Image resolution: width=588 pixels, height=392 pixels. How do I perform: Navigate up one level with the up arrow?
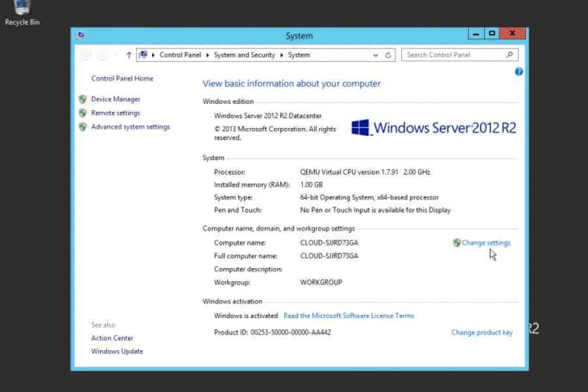click(x=129, y=55)
